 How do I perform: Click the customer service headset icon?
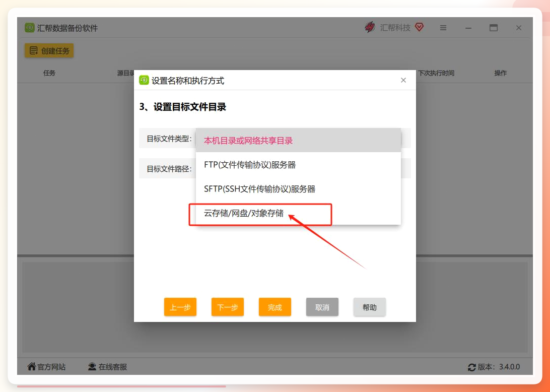92,367
